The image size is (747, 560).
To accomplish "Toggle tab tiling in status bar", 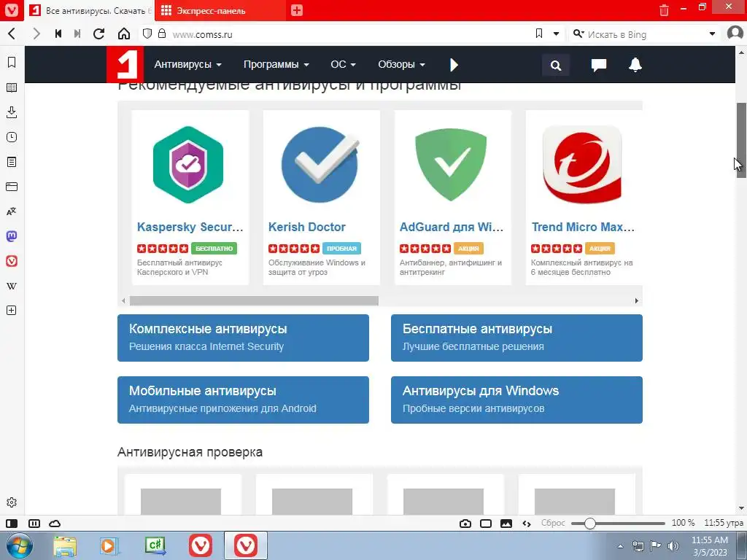I will (x=34, y=524).
